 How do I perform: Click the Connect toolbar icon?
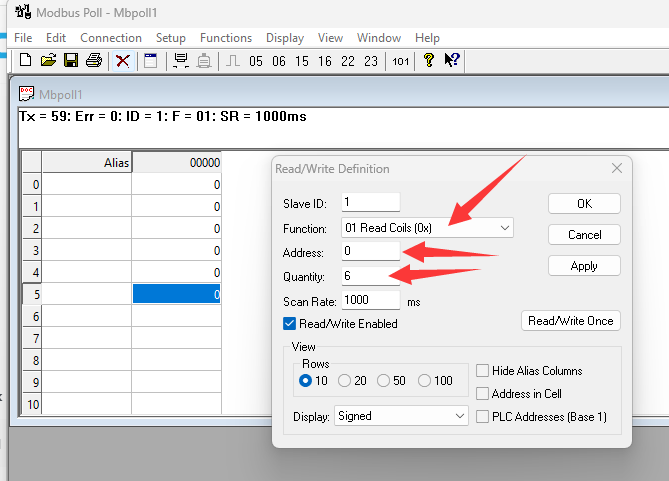(182, 60)
